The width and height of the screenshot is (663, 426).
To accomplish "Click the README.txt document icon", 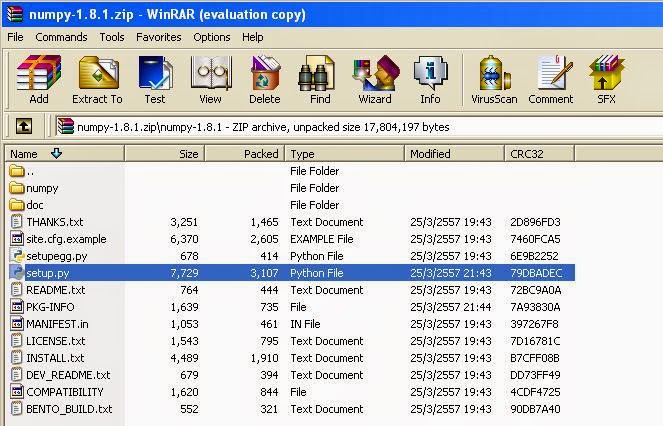I will [16, 290].
